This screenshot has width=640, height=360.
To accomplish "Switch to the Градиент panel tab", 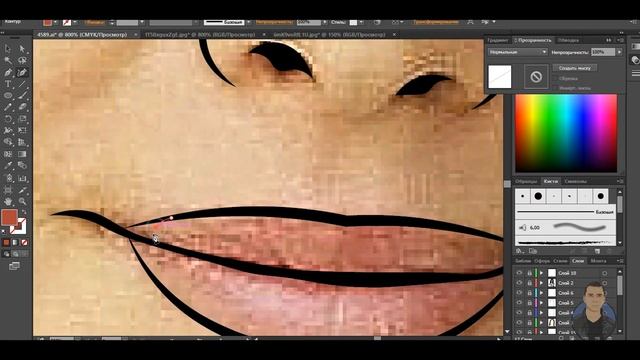I will [498, 40].
